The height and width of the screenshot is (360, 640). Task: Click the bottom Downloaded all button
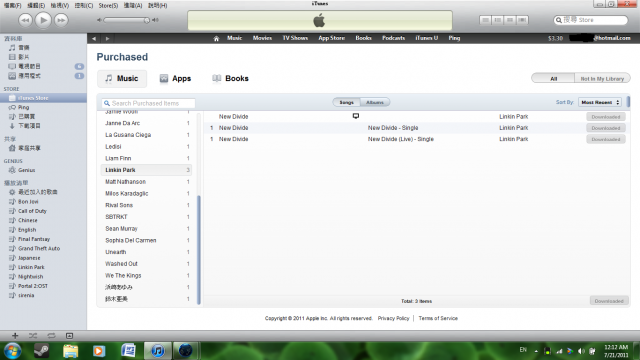pos(609,301)
